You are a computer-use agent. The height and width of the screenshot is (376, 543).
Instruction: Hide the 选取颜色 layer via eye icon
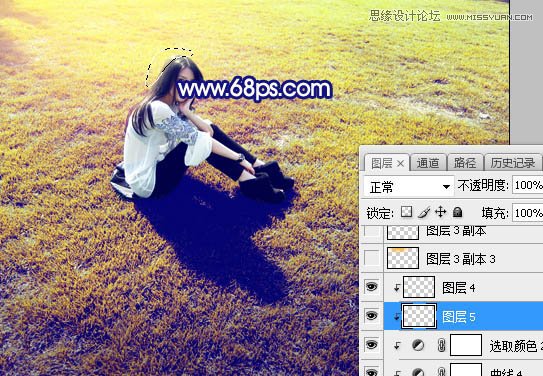pyautogui.click(x=371, y=345)
